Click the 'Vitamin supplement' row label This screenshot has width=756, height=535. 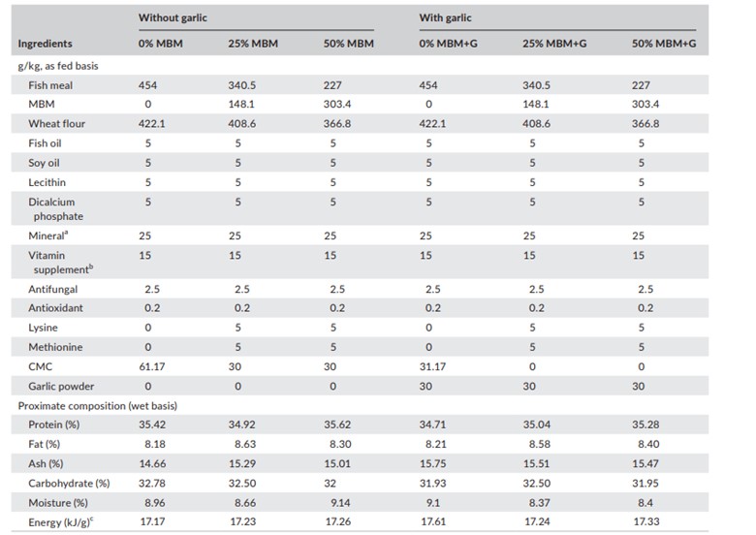click(57, 262)
